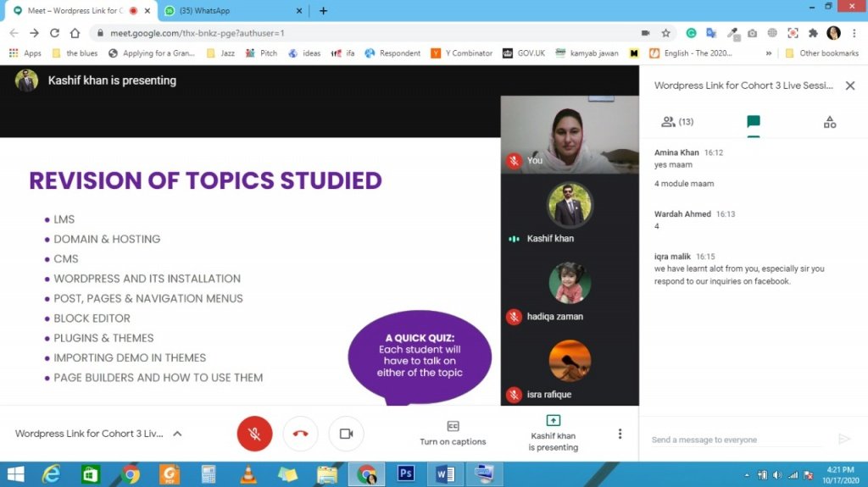
Task: Open the Jazz bookmark folder
Action: click(x=220, y=53)
